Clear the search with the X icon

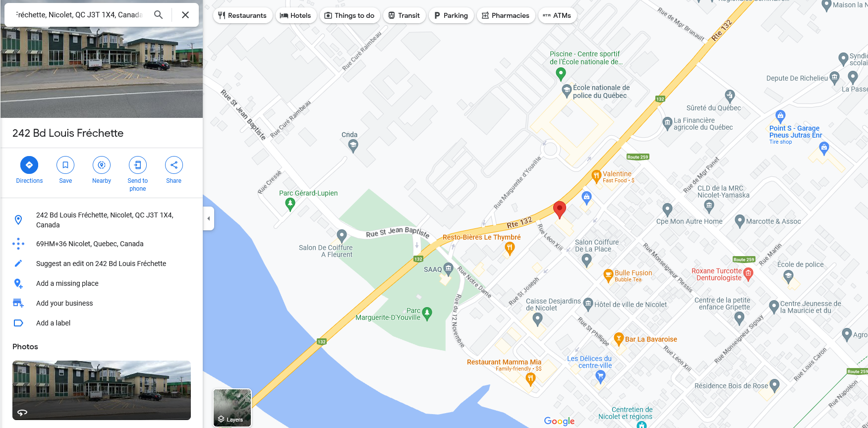tap(185, 15)
